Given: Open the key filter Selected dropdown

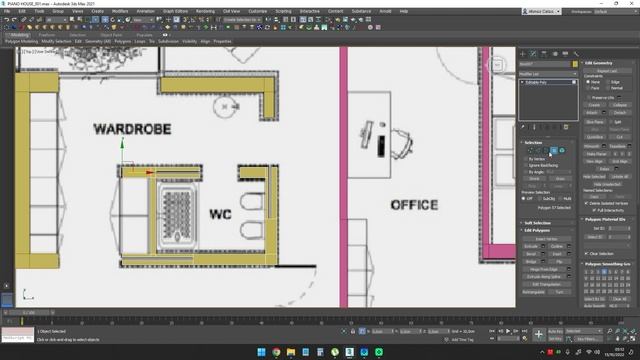Looking at the screenshot, I should [x=583, y=331].
